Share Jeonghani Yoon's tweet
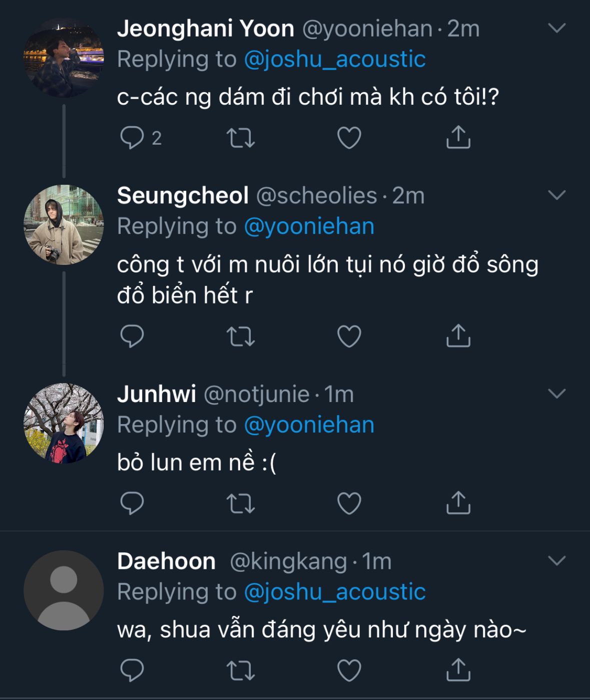This screenshot has height=700, width=590. coord(458,138)
